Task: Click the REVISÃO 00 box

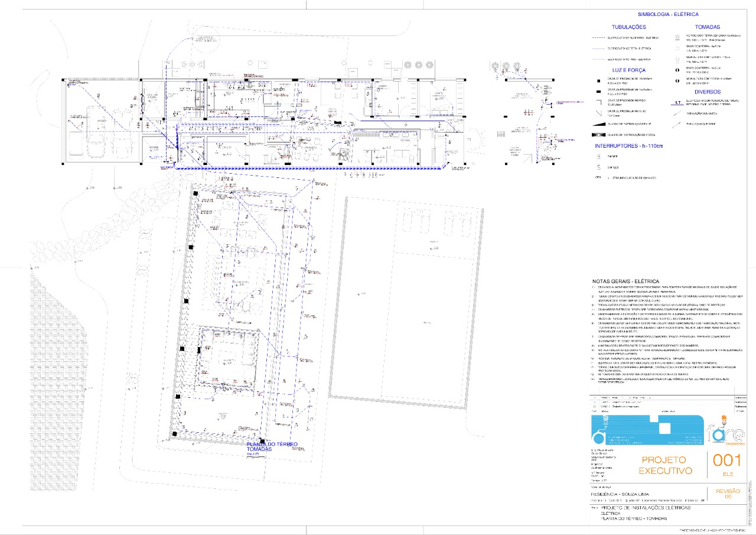Action: pyautogui.click(x=727, y=494)
